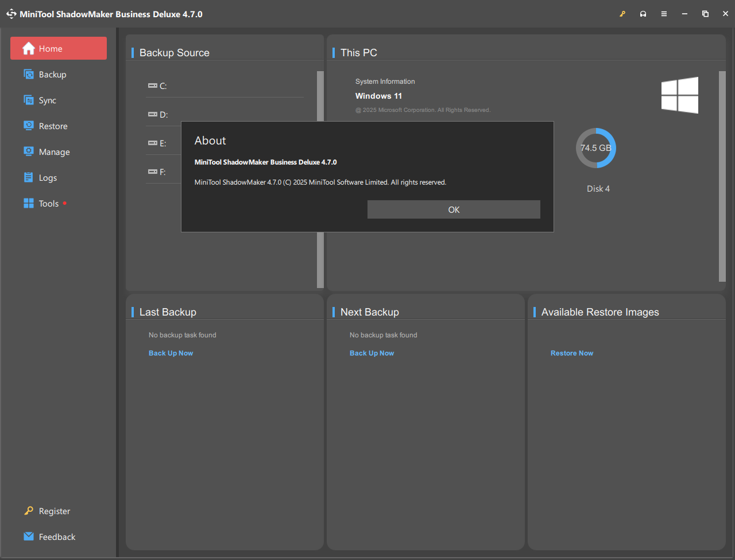The height and width of the screenshot is (560, 735).
Task: Click the Register key icon
Action: click(x=29, y=511)
